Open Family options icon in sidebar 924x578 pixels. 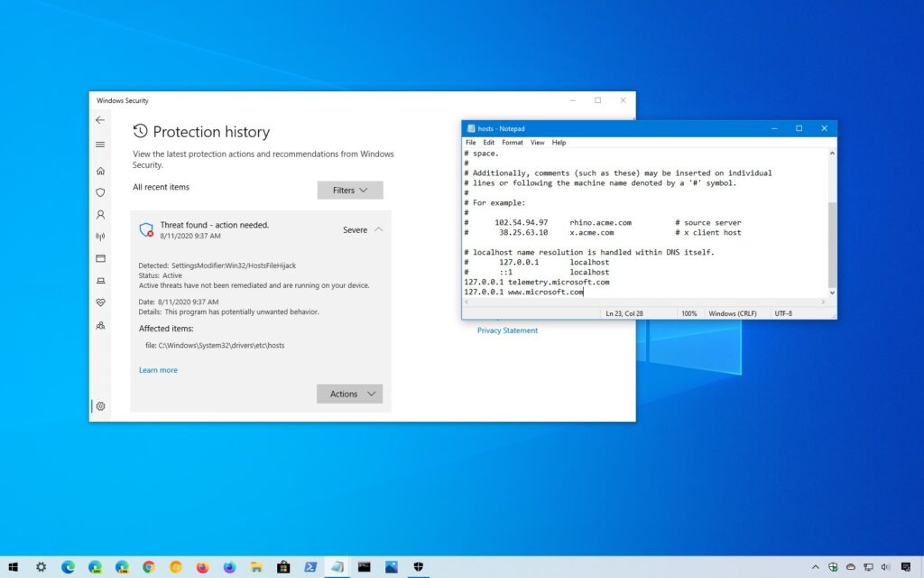[100, 325]
